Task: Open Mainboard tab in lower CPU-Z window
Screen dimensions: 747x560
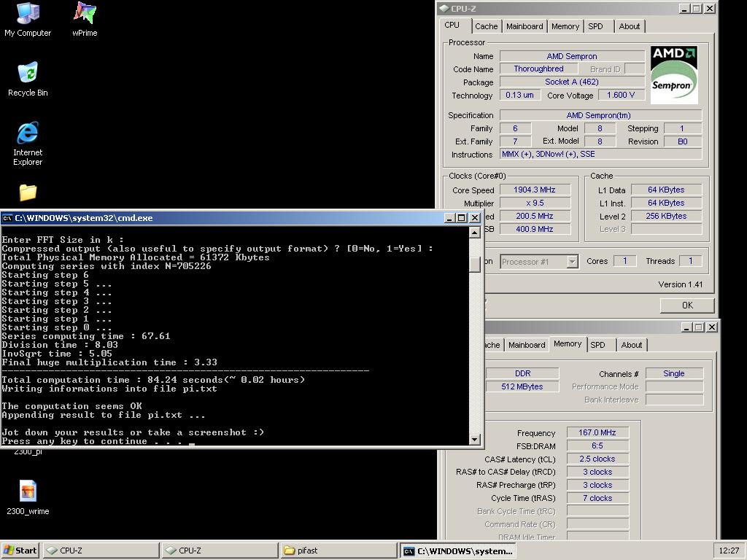Action: [x=527, y=345]
